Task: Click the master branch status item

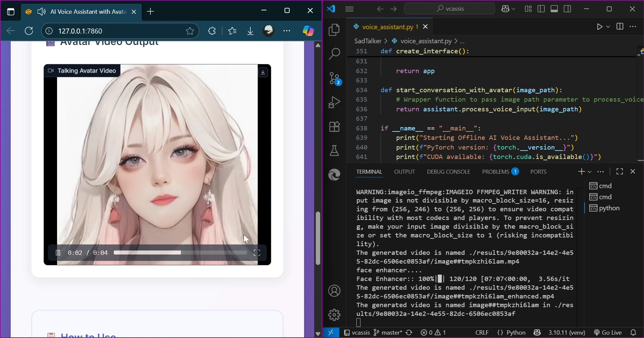Action: (x=388, y=333)
